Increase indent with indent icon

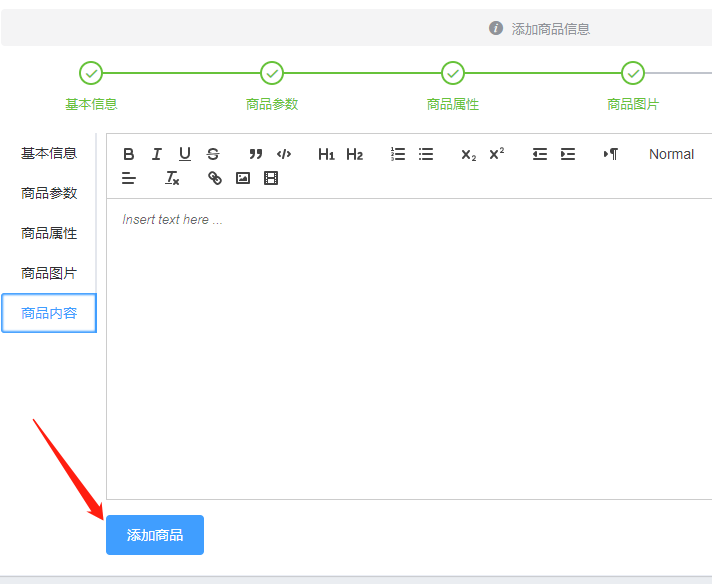click(x=568, y=154)
